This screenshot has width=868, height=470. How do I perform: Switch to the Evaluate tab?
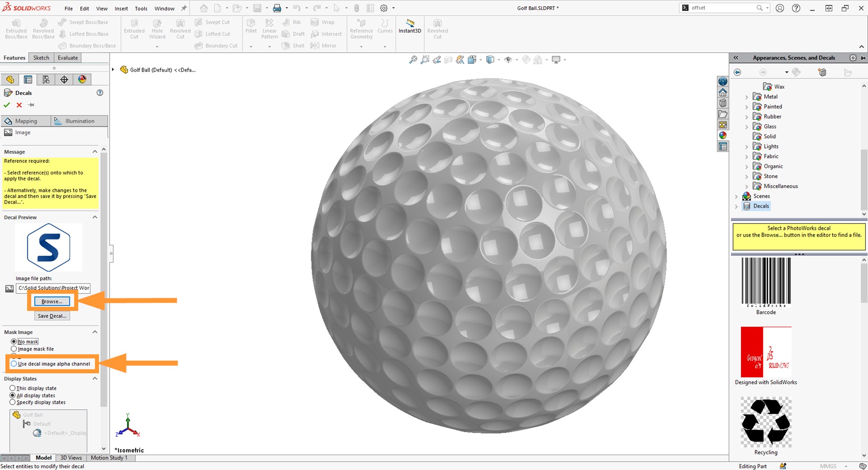pyautogui.click(x=68, y=57)
